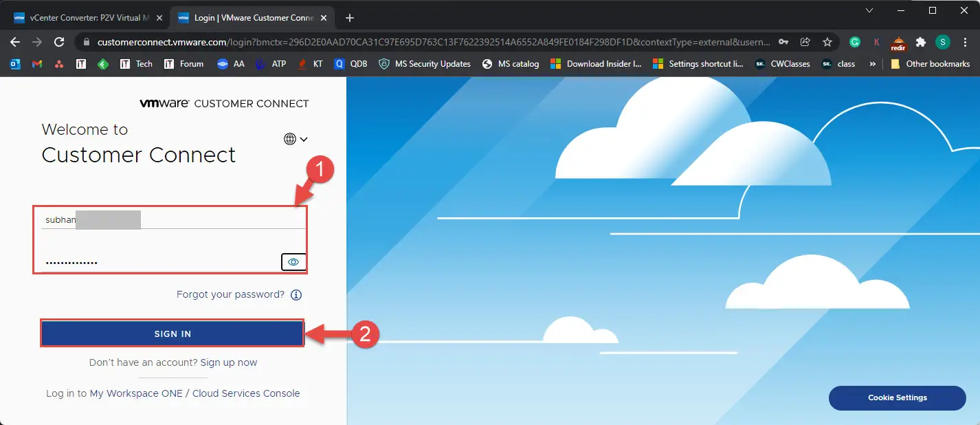
Task: Open the Tech bookmark
Action: pyautogui.click(x=136, y=64)
